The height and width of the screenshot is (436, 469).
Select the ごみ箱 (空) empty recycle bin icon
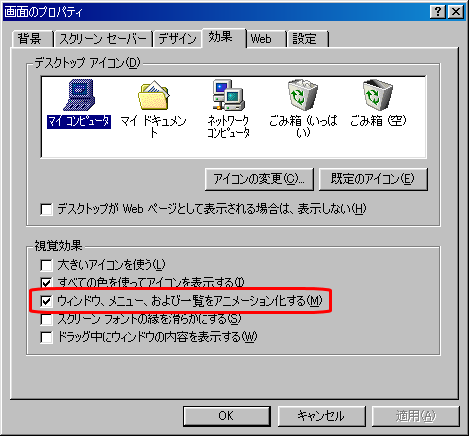(x=378, y=104)
